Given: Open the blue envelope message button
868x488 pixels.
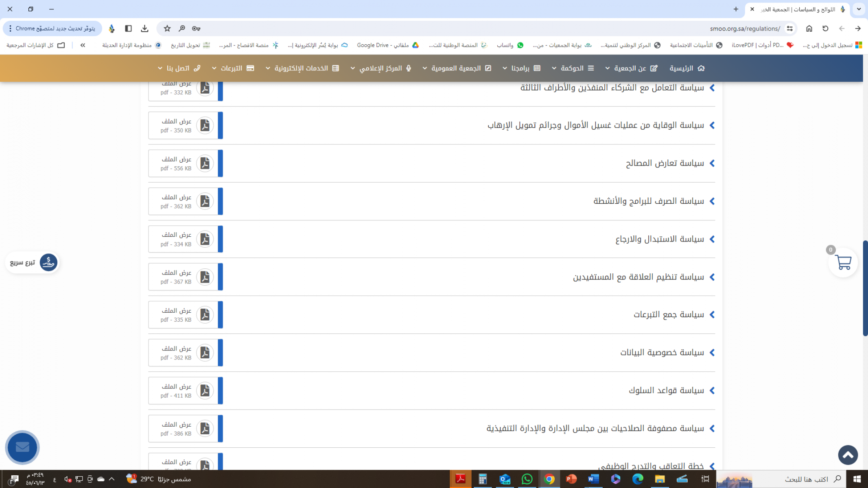Looking at the screenshot, I should (x=22, y=447).
